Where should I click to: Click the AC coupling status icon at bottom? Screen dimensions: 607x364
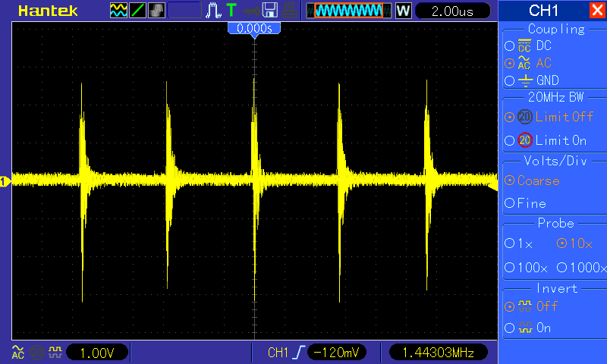coord(17,353)
